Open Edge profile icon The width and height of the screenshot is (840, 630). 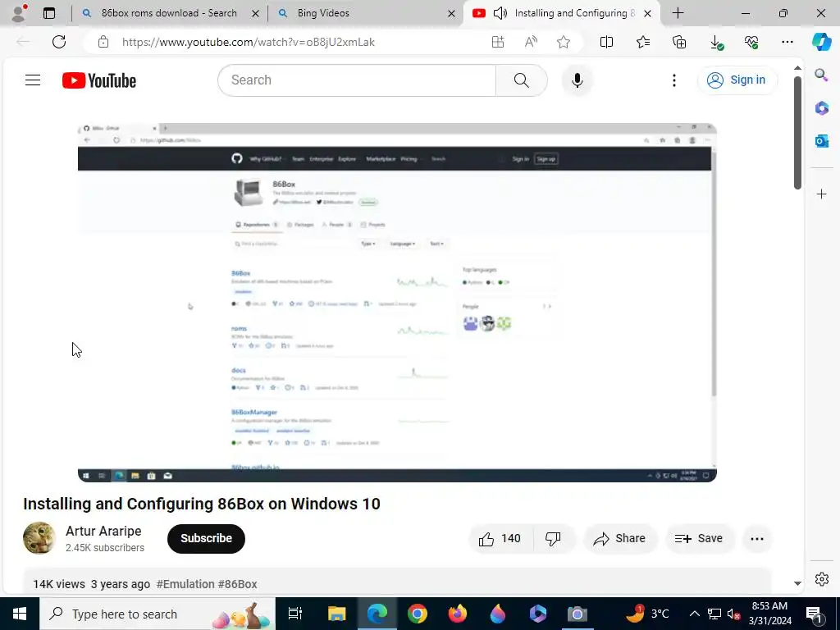(x=20, y=13)
